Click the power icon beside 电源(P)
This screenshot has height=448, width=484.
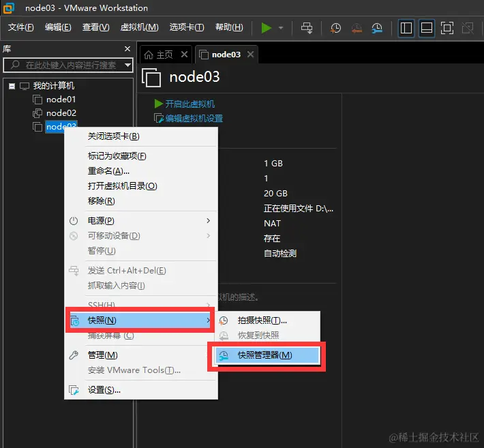pos(74,221)
